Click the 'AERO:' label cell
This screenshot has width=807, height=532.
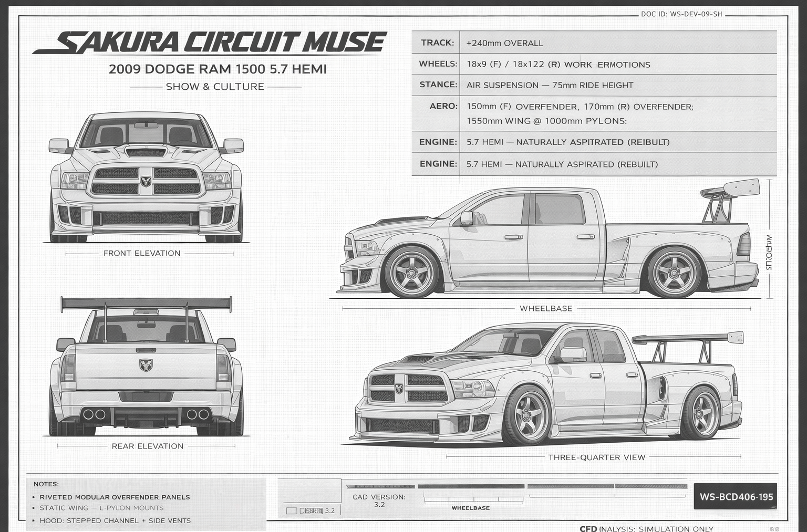click(436, 113)
